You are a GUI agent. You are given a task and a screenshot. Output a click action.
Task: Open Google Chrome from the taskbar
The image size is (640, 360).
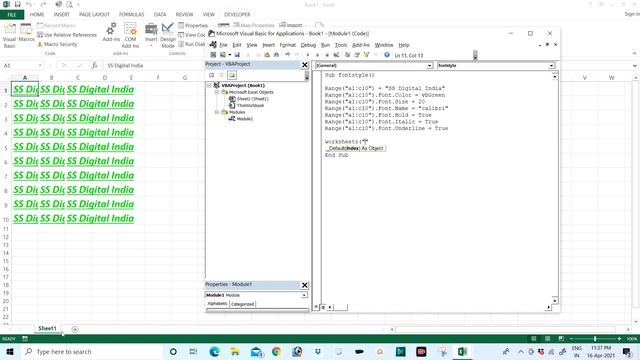276,351
